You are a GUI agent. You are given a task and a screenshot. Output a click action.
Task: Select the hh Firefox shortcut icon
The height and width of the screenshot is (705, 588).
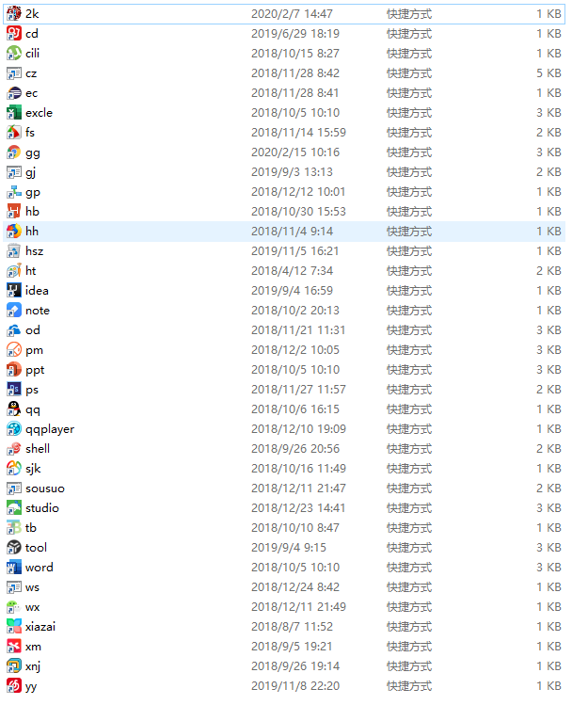pos(14,232)
